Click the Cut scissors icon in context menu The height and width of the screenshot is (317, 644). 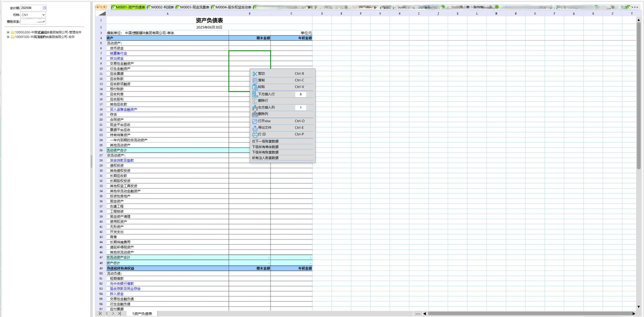[x=255, y=74]
